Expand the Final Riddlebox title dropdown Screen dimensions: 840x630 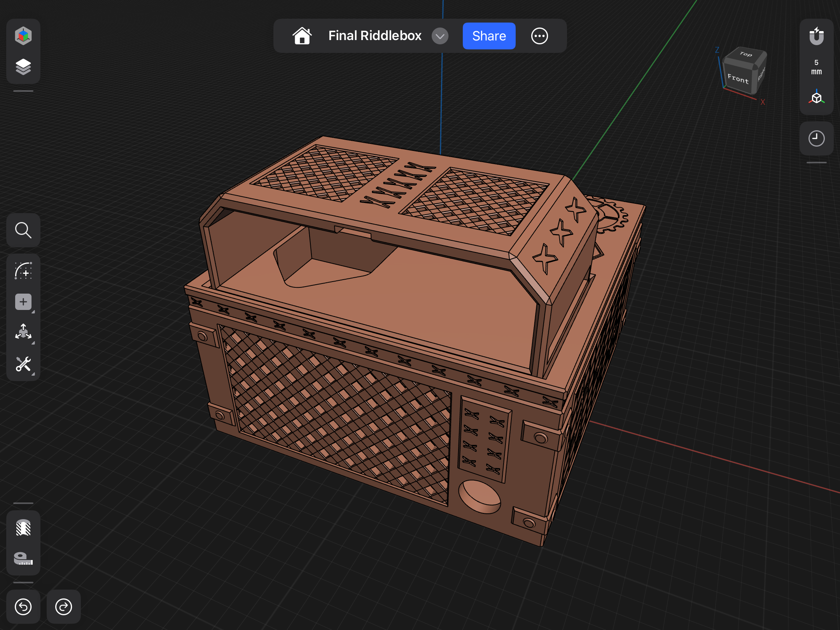(x=440, y=36)
